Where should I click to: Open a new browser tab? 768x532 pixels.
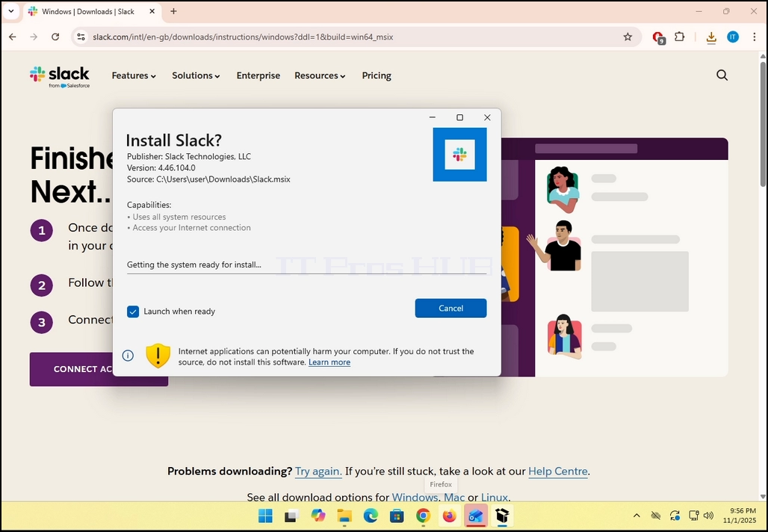pos(173,11)
